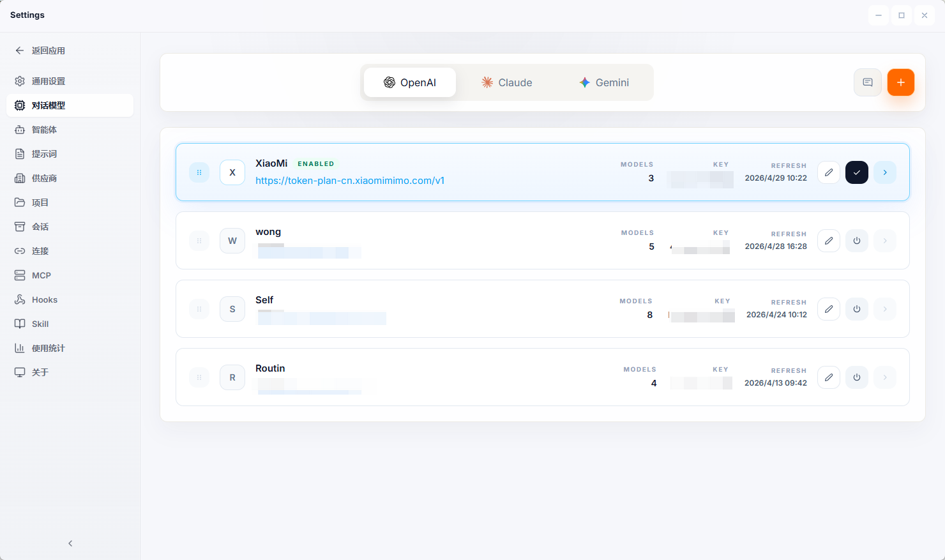
Task: Collapse the sidebar with the chevron
Action: (x=70, y=543)
